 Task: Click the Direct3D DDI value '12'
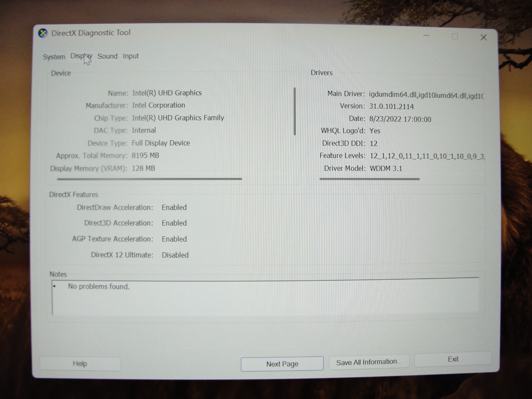373,144
